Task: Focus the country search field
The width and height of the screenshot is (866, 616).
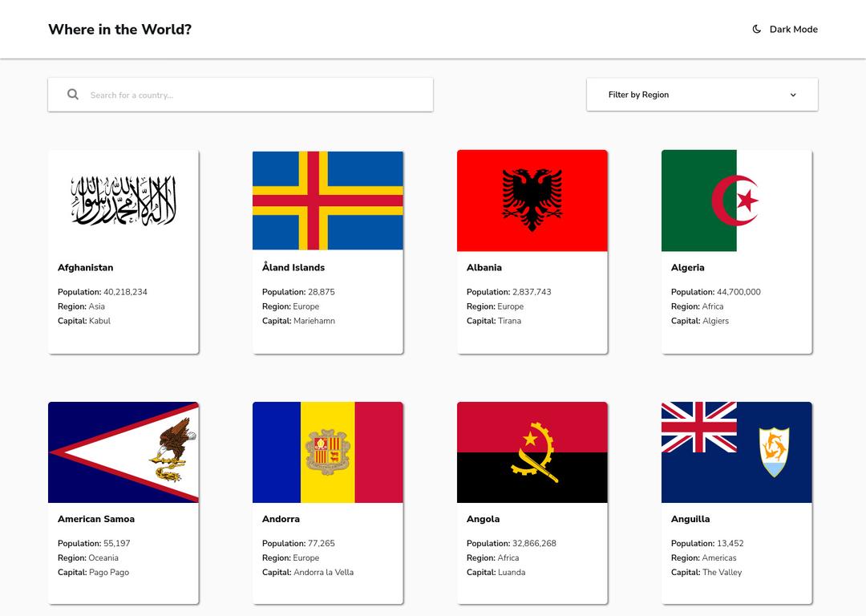Action: tap(257, 95)
